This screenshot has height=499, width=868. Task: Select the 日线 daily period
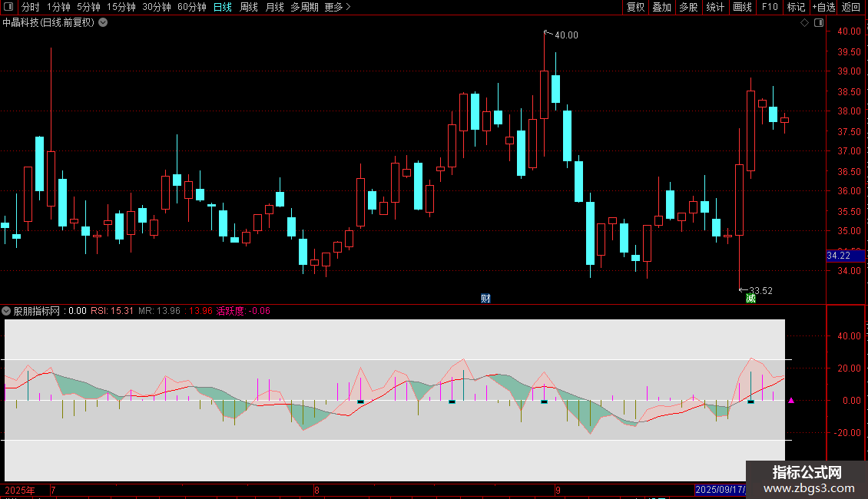[x=223, y=7]
